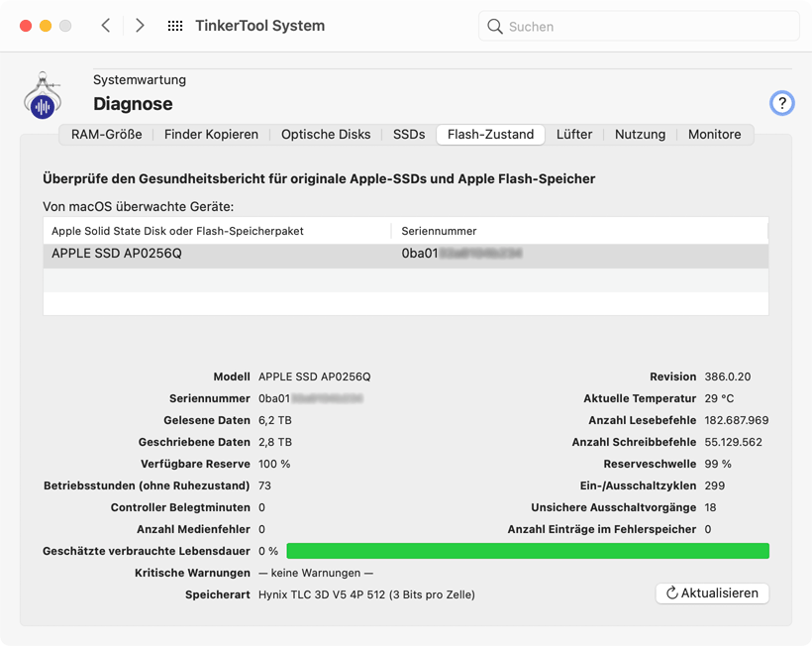Go to the Nutzung tab
Viewport: 812px width, 646px height.
click(x=640, y=134)
